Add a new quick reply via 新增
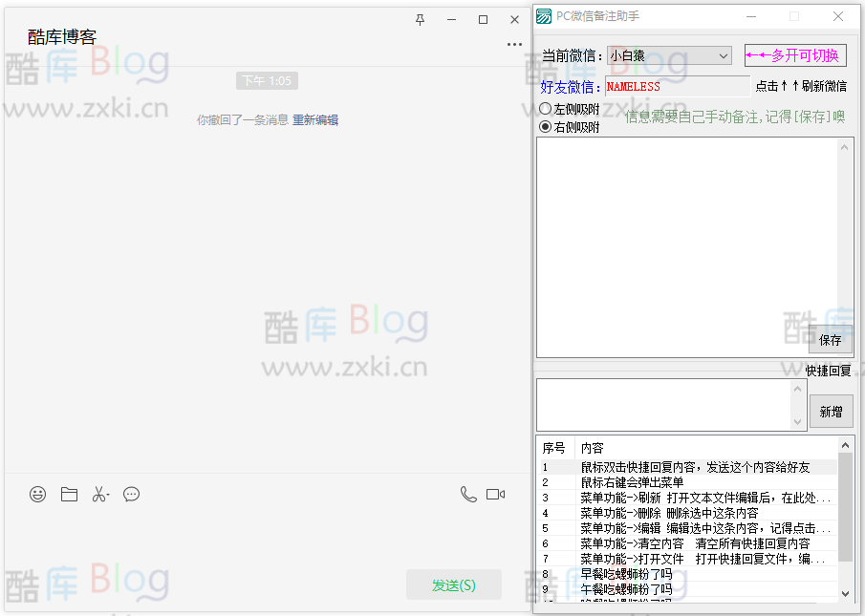 (x=831, y=411)
